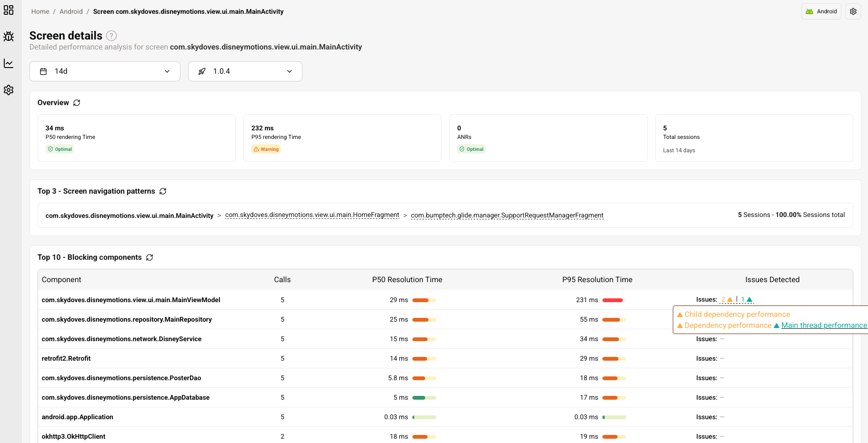Open the analytics chart sidebar icon
This screenshot has height=443, width=868.
tap(9, 63)
